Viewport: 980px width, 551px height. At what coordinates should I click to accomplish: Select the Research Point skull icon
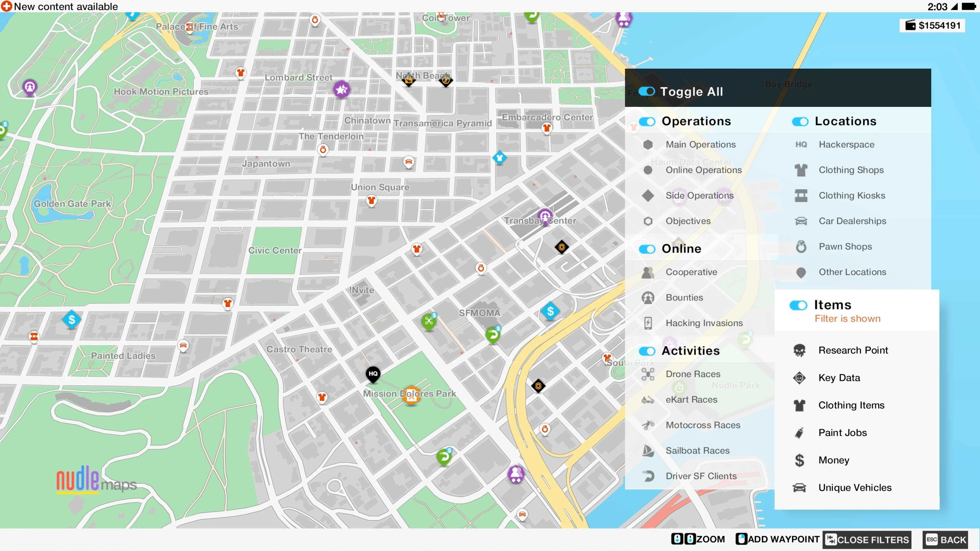[799, 350]
